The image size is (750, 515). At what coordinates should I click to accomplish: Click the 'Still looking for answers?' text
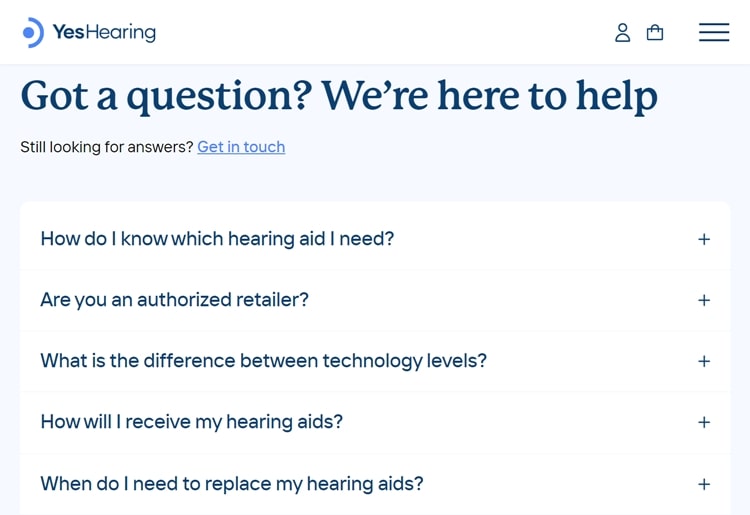pos(106,147)
